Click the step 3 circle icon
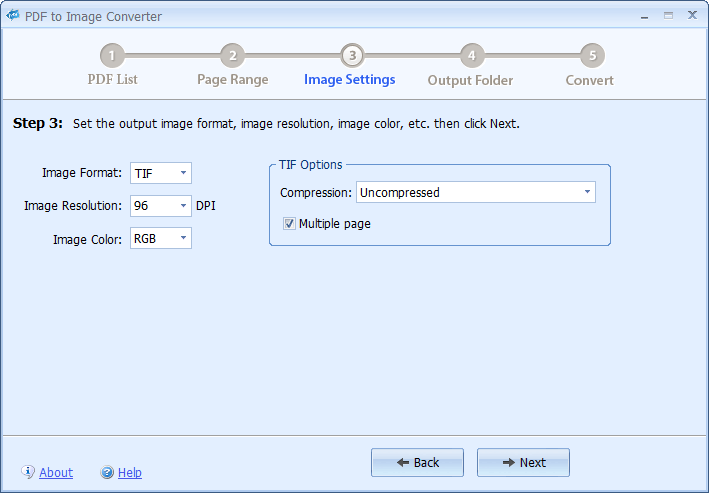709x493 pixels. tap(351, 55)
